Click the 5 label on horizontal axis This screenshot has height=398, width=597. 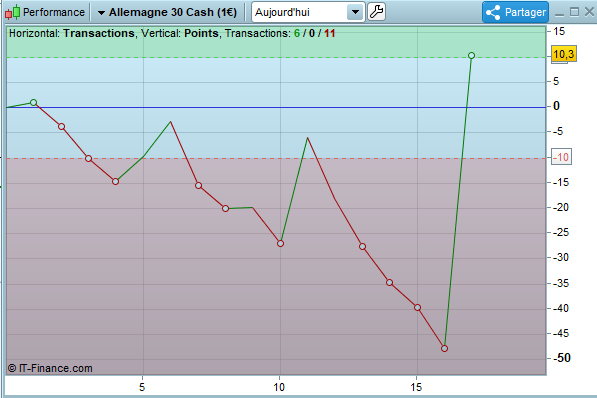pyautogui.click(x=142, y=387)
